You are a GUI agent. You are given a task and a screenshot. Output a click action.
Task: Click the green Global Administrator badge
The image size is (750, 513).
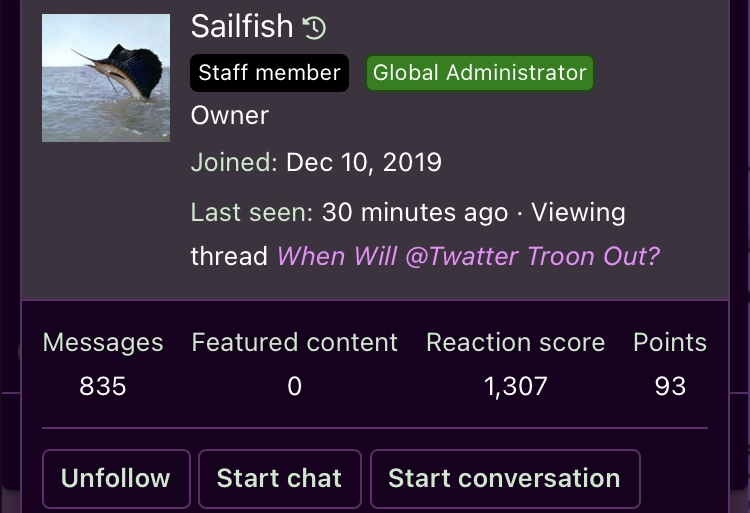pyautogui.click(x=480, y=73)
